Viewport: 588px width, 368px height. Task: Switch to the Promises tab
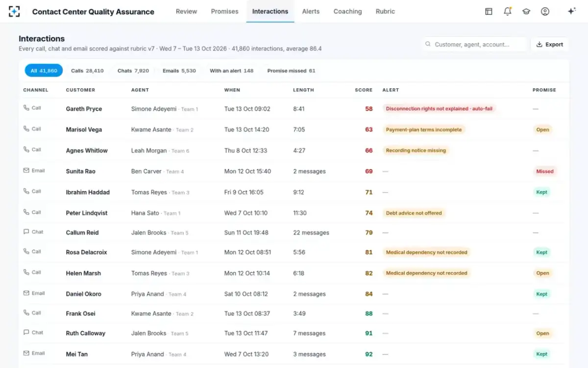pyautogui.click(x=224, y=11)
